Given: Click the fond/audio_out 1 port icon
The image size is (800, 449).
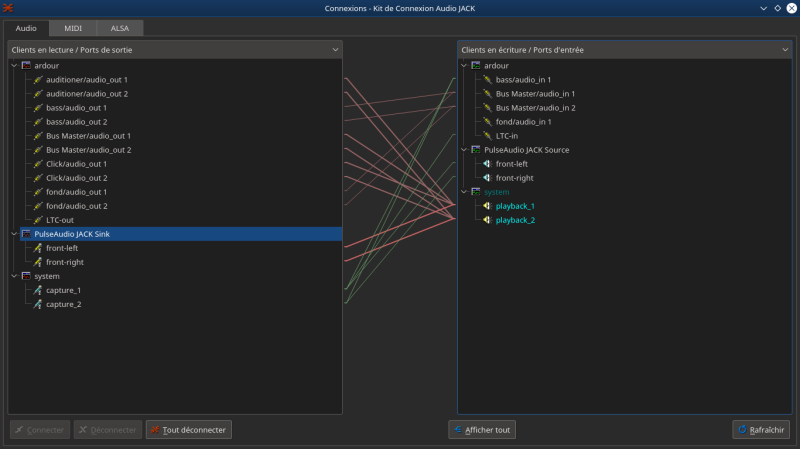Looking at the screenshot, I should coord(38,192).
